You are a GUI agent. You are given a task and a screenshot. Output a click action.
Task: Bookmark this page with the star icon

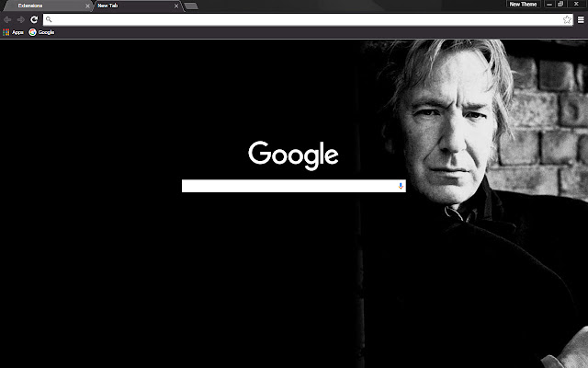(567, 19)
